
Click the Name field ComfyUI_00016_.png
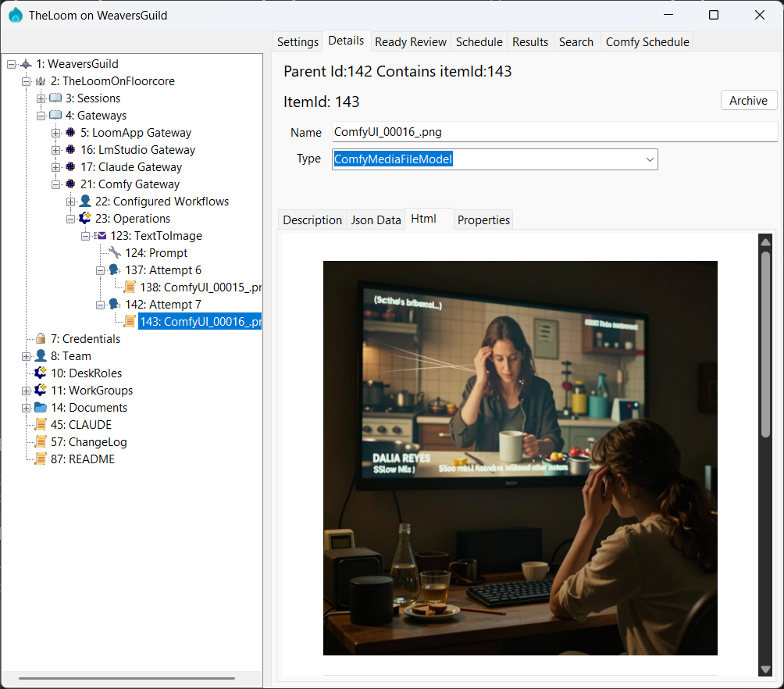tap(555, 132)
